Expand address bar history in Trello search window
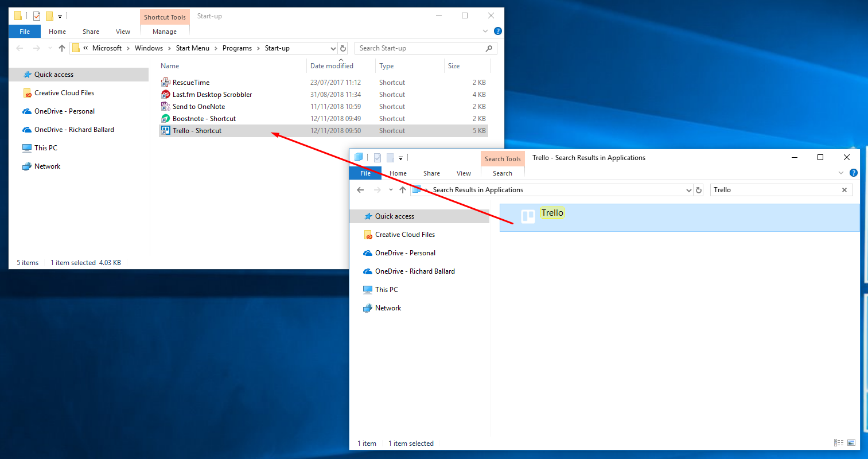The image size is (868, 459). point(689,190)
